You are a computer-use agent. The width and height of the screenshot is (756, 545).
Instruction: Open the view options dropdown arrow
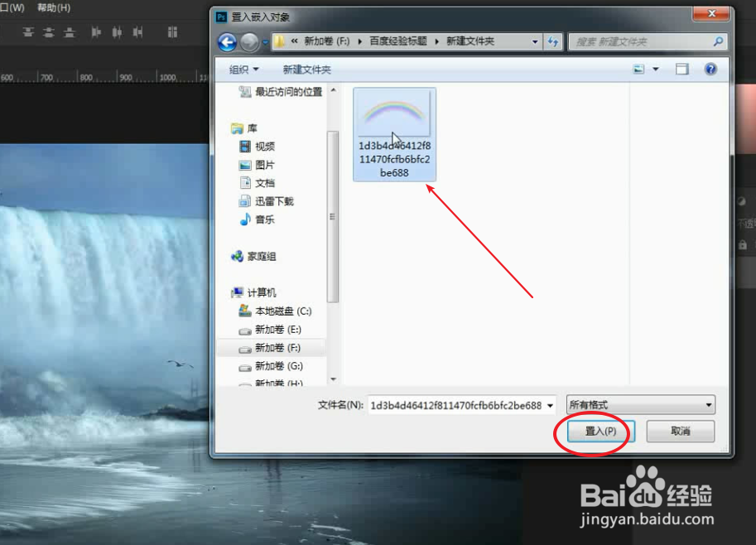[656, 70]
